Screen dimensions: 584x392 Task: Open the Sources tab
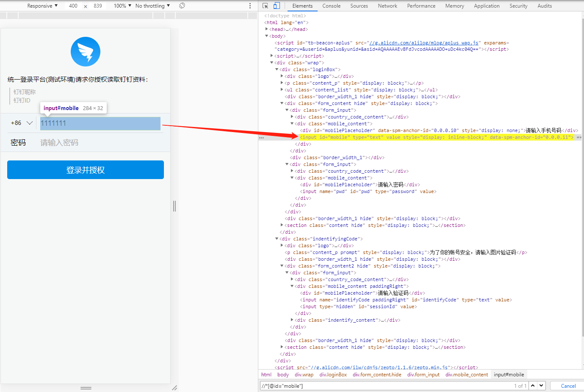coord(359,6)
